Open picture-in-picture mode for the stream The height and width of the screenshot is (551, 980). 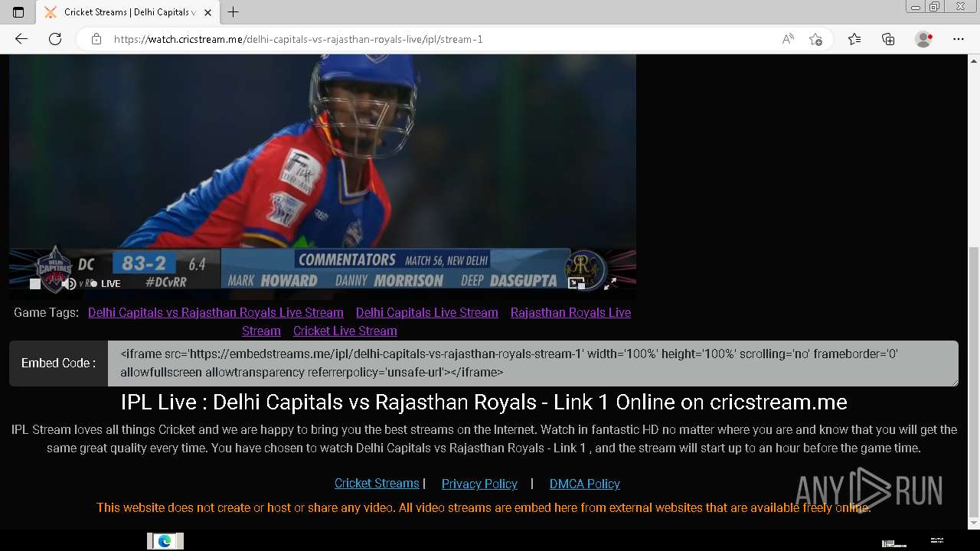pyautogui.click(x=577, y=283)
